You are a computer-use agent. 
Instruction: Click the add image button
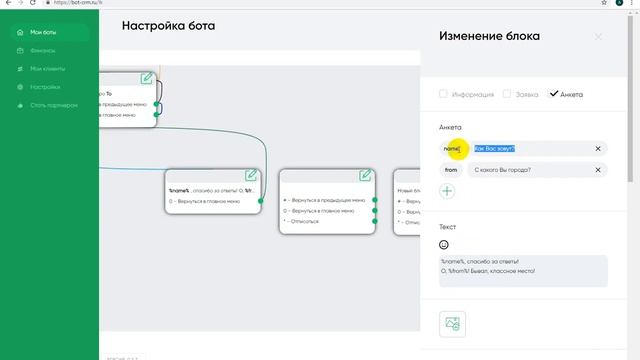tap(452, 324)
